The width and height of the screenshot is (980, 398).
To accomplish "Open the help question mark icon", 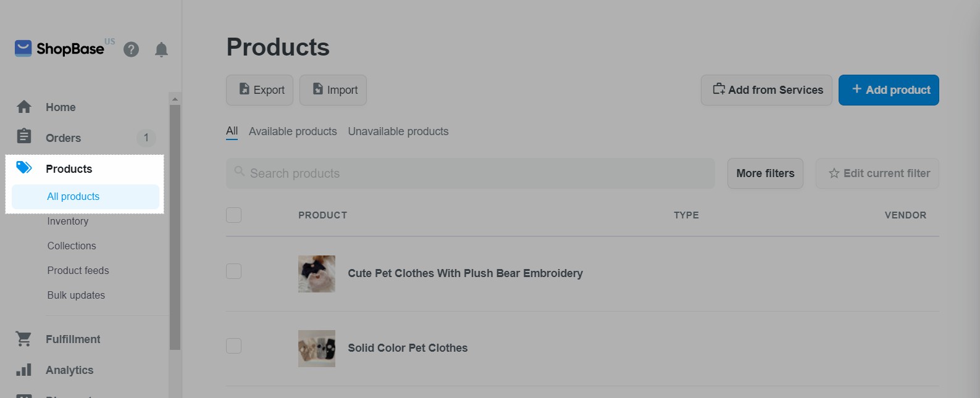I will [x=131, y=49].
